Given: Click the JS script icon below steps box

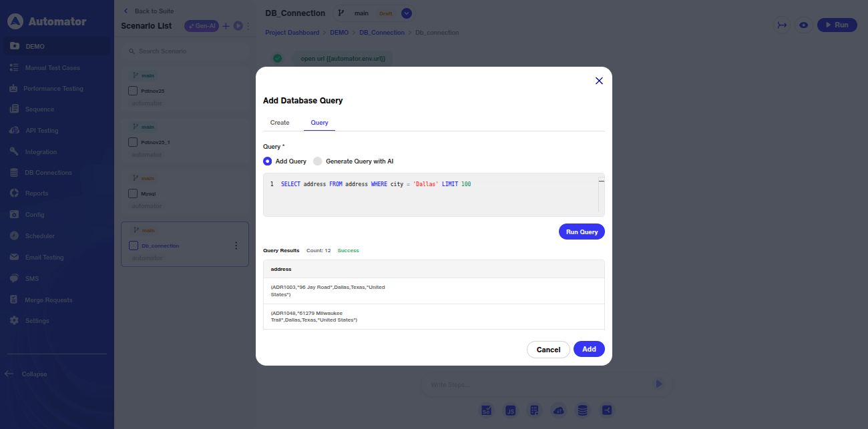Looking at the screenshot, I should coord(511,410).
